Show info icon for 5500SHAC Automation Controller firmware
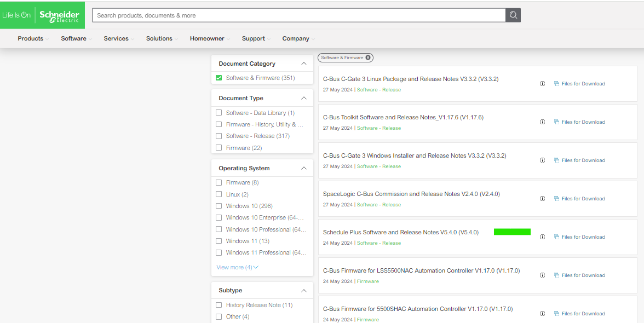Image resolution: width=644 pixels, height=323 pixels. click(x=542, y=314)
